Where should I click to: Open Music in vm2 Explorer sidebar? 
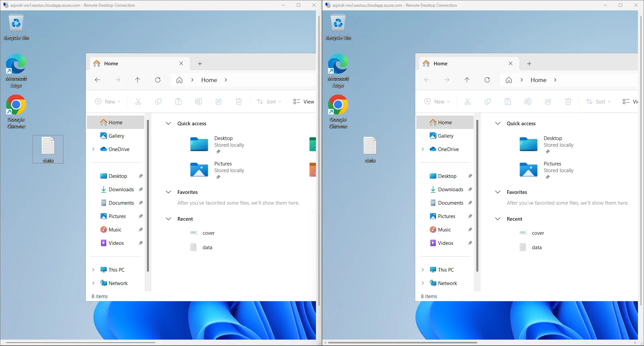[445, 229]
